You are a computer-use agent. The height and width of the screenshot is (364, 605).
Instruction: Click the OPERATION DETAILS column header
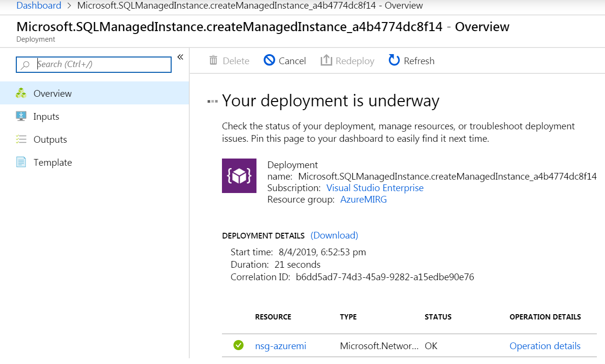click(545, 317)
